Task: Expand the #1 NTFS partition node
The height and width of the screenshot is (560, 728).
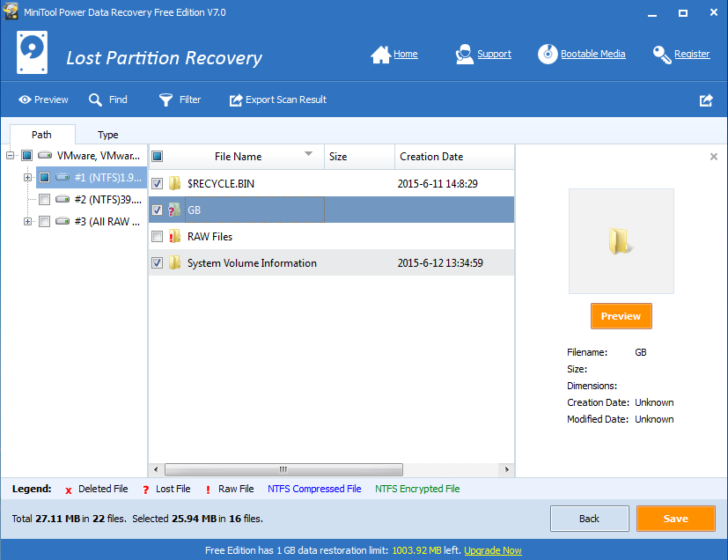Action: click(27, 177)
